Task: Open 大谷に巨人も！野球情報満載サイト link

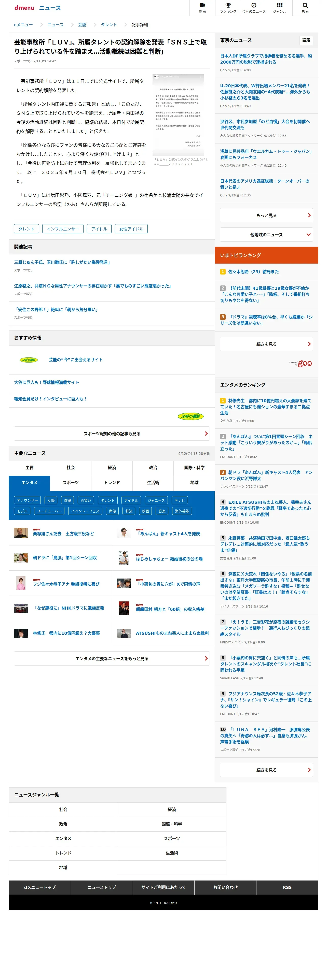Action: coord(46,382)
